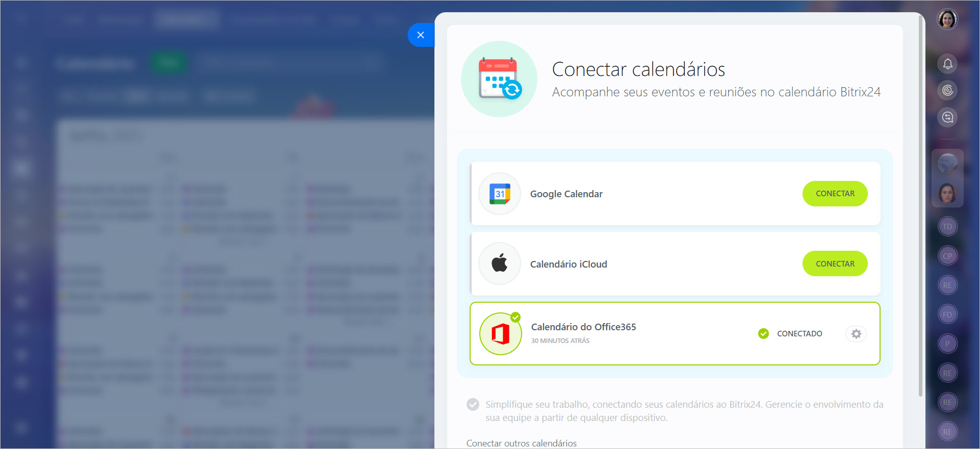The height and width of the screenshot is (449, 980).
Task: Open the CP contact bubble
Action: 947,256
